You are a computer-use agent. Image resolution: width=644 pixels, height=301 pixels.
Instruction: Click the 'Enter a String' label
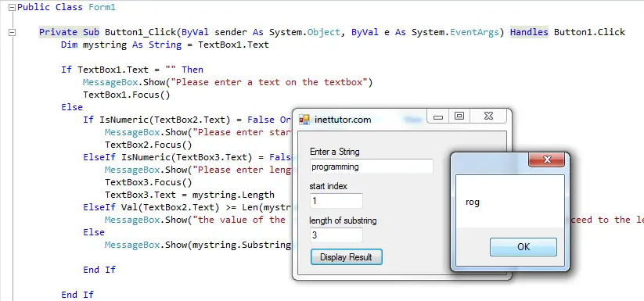(335, 152)
